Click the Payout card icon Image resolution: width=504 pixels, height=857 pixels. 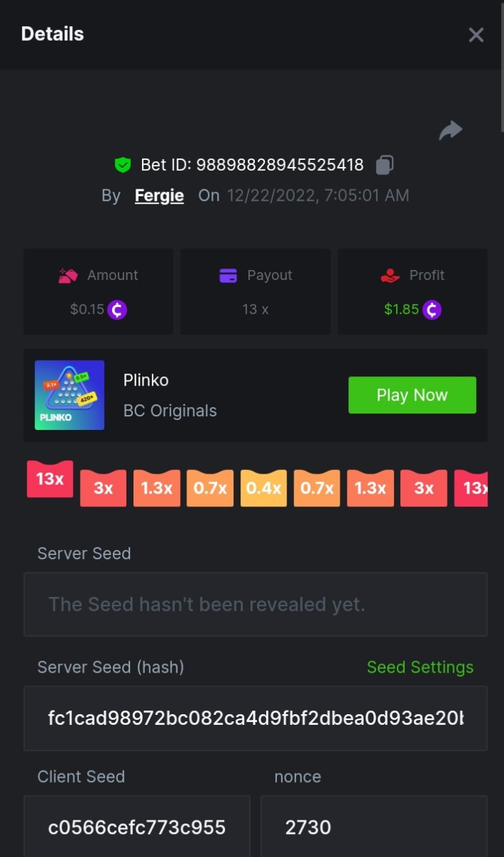pos(228,276)
